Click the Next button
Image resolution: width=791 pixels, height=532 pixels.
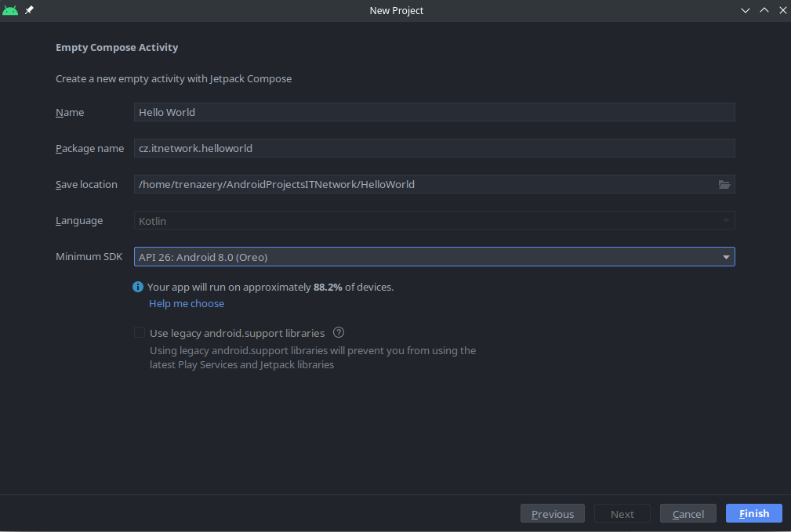click(622, 513)
